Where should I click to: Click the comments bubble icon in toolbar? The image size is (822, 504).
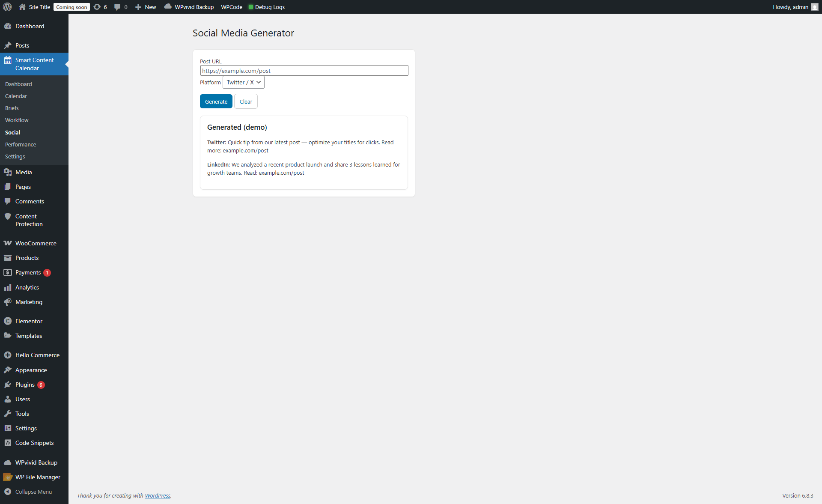(117, 7)
